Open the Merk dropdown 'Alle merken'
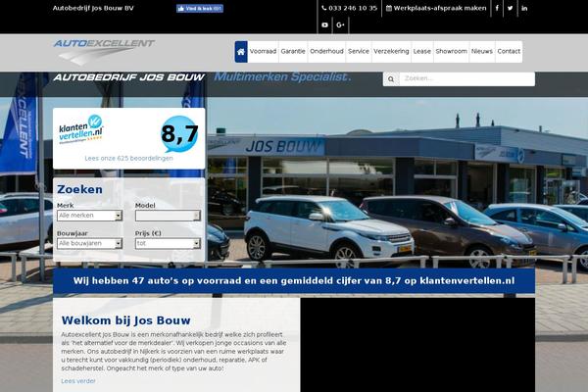Viewport: 588px width, 392px height. pyautogui.click(x=89, y=216)
